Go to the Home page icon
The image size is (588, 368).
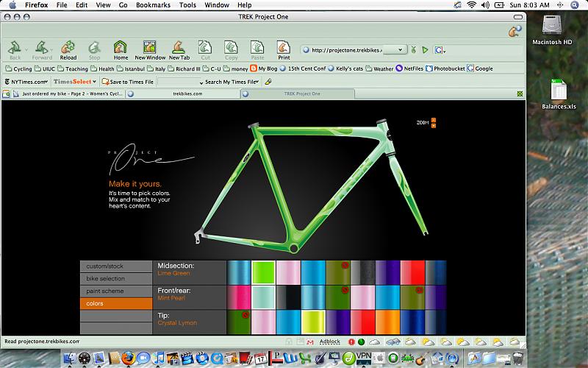[x=121, y=50]
